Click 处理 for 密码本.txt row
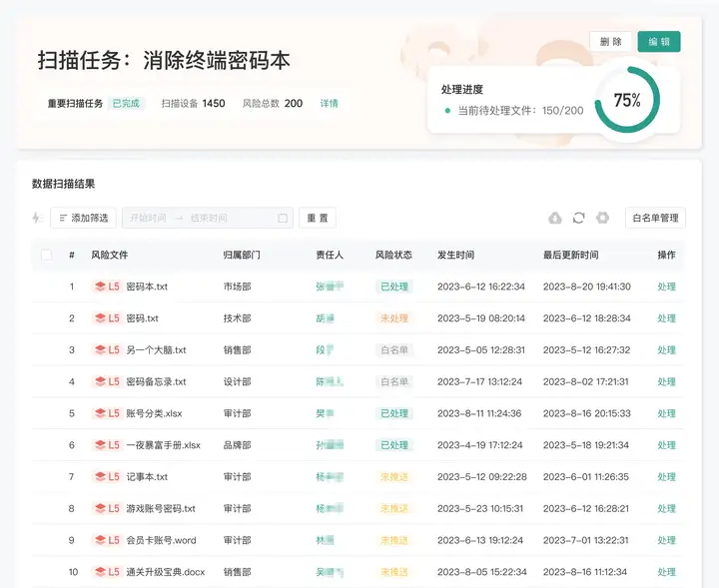 coord(666,287)
